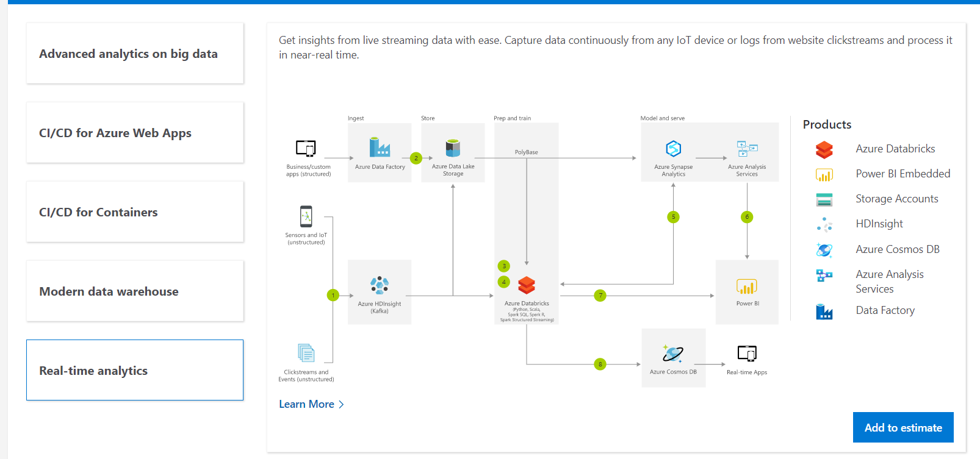Click the Real-time Apps device icon
This screenshot has width=980, height=459.
(747, 354)
